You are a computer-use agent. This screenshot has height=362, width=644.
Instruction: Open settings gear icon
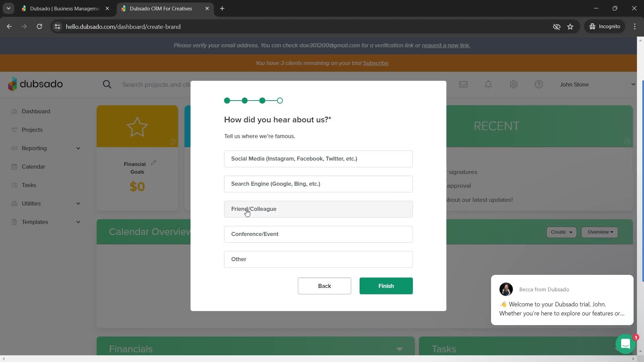coord(514,84)
